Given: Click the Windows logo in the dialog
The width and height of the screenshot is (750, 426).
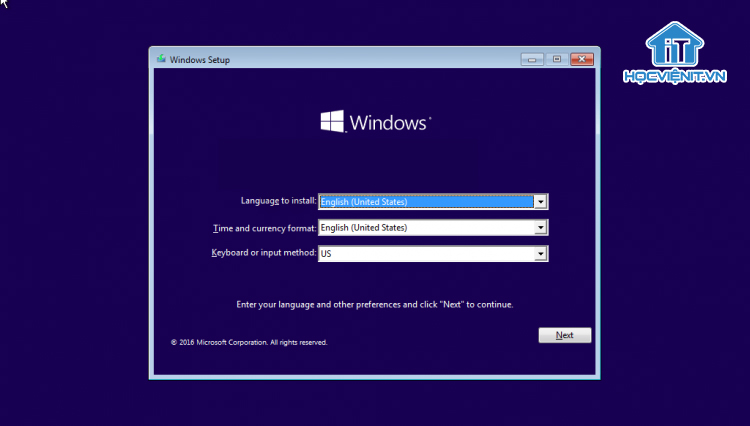Looking at the screenshot, I should [x=375, y=122].
